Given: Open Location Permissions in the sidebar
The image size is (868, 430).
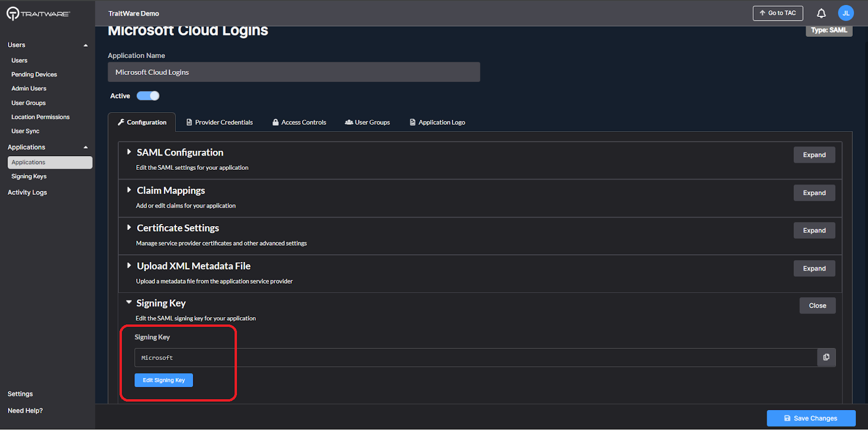Looking at the screenshot, I should (41, 117).
